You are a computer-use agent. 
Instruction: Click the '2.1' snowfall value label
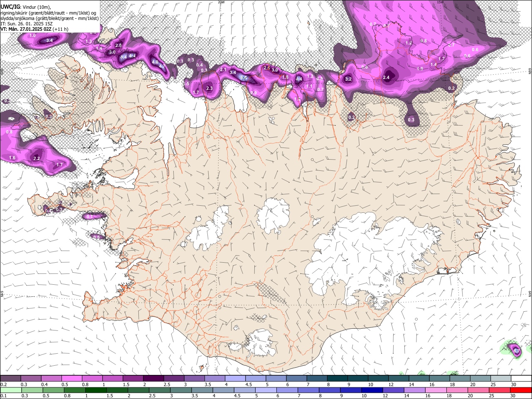point(223,69)
